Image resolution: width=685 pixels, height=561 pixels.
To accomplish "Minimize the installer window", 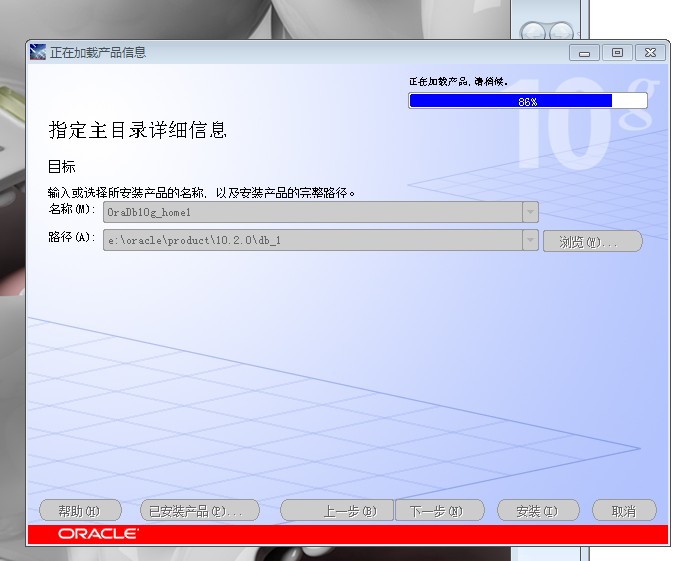I will tap(584, 53).
